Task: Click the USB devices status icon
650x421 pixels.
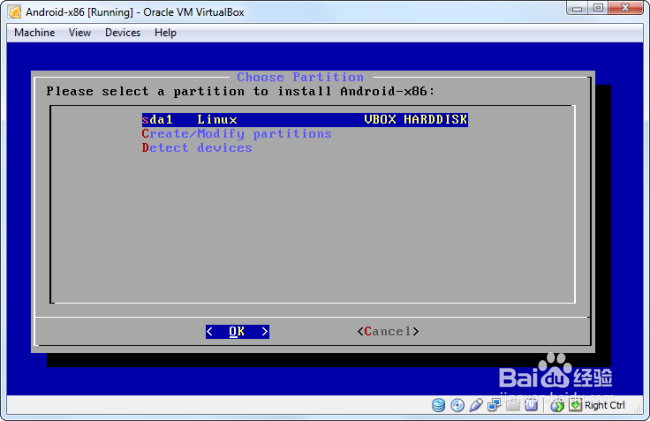Action: click(x=476, y=405)
